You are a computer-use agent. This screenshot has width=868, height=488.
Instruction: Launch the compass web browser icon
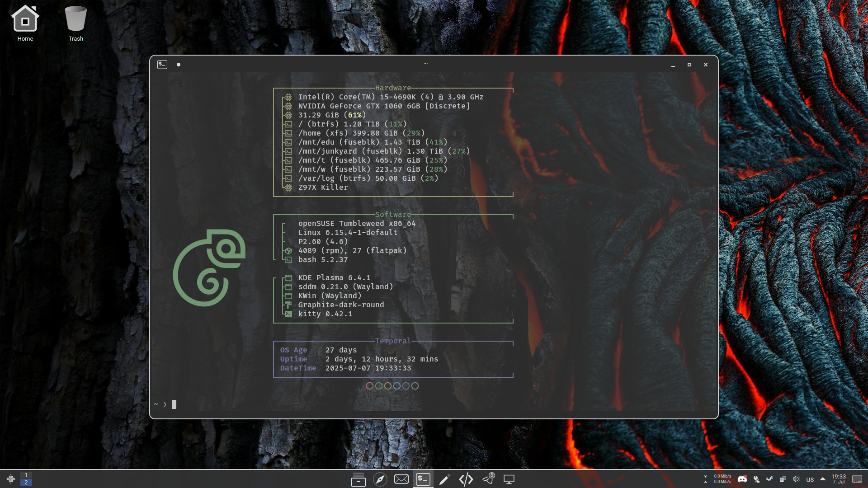coord(380,479)
